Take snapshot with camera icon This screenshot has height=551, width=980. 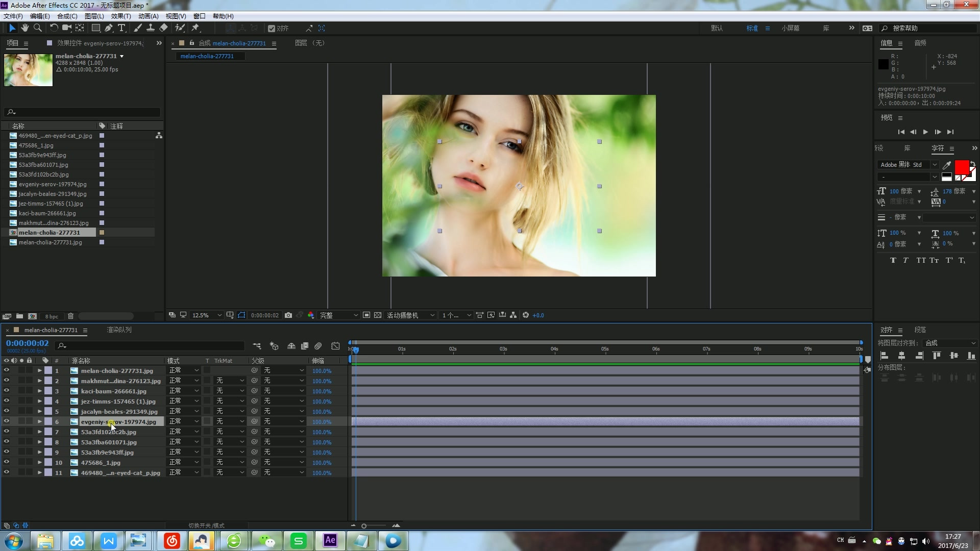pyautogui.click(x=288, y=315)
